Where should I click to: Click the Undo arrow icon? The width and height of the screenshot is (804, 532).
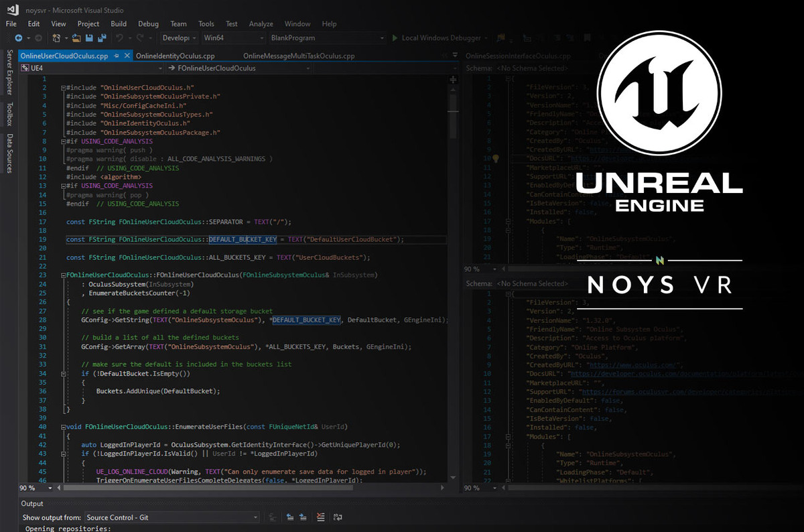(x=119, y=38)
